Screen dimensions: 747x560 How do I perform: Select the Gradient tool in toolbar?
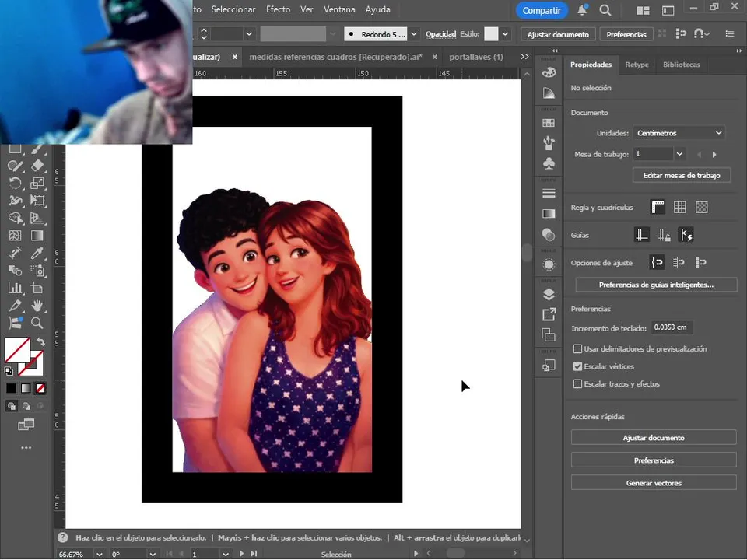37,236
